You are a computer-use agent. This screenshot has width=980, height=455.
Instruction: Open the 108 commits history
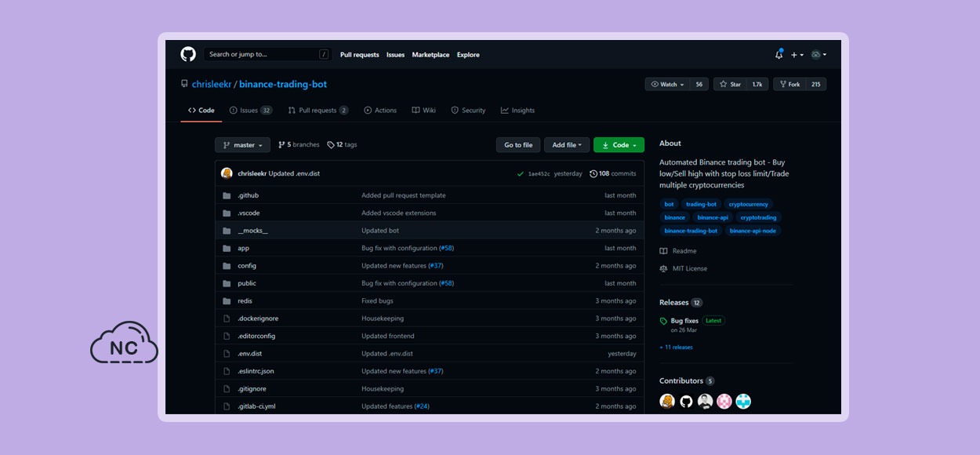[x=613, y=173]
